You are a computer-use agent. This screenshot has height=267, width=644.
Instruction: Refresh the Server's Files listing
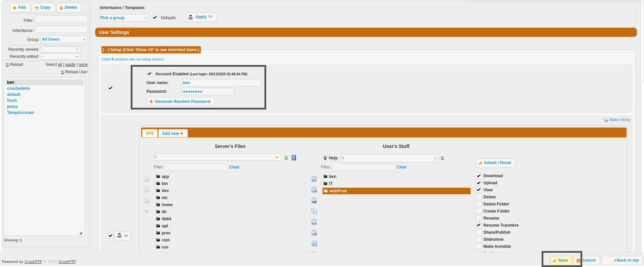pyautogui.click(x=286, y=158)
